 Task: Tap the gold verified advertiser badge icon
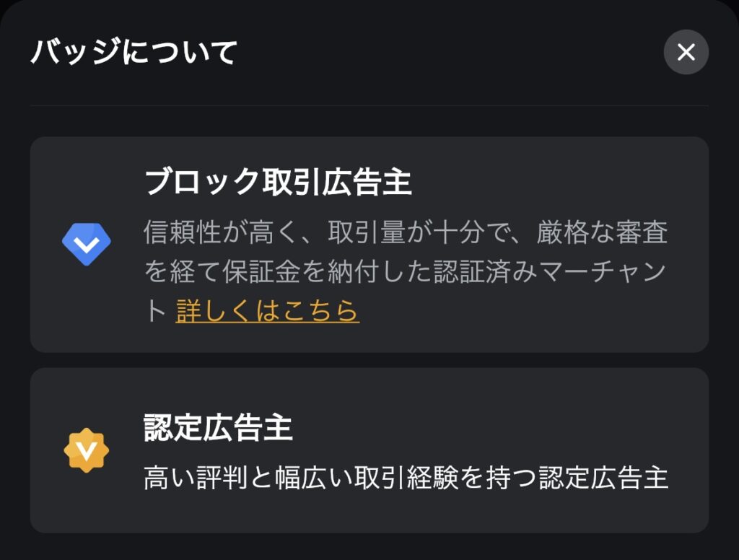[87, 450]
